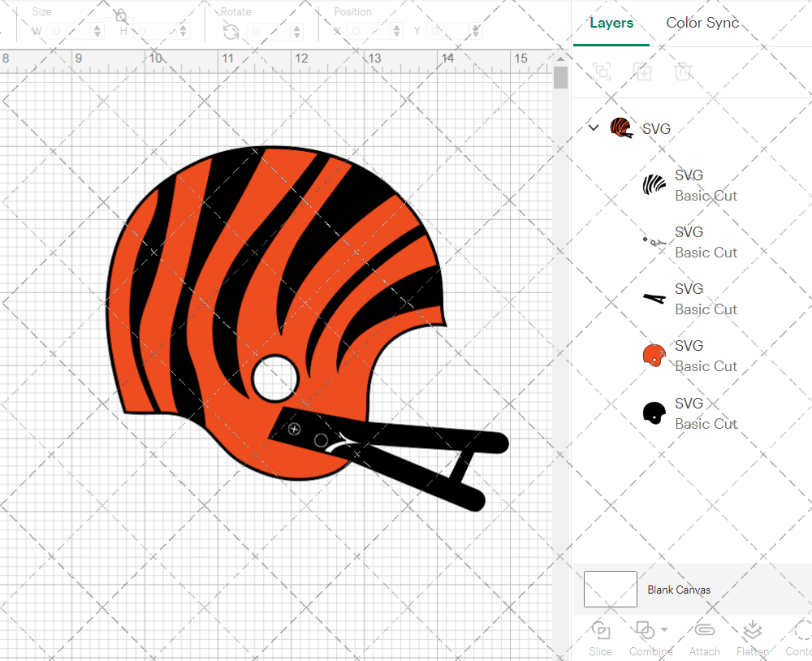
Task: Click the Blank Canvas color swatch
Action: [x=611, y=590]
